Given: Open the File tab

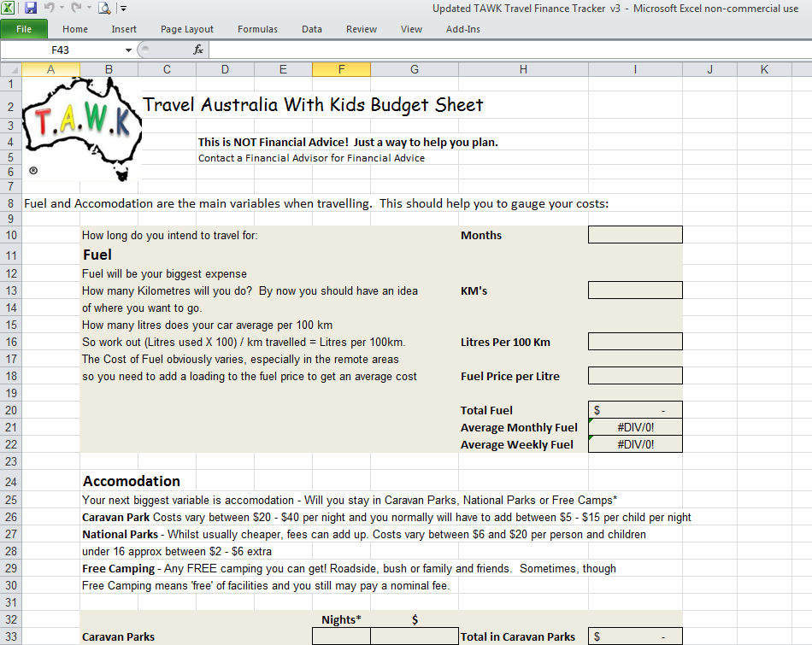Looking at the screenshot, I should coord(24,29).
